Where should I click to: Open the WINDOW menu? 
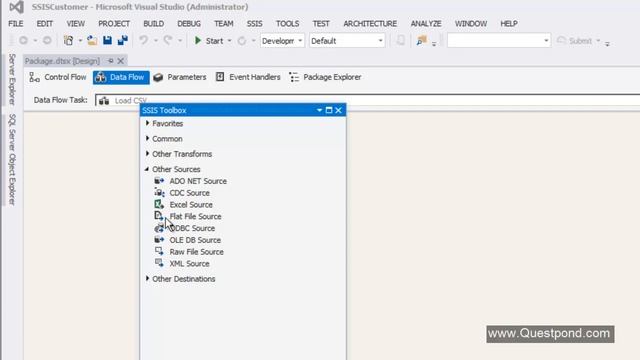471,24
